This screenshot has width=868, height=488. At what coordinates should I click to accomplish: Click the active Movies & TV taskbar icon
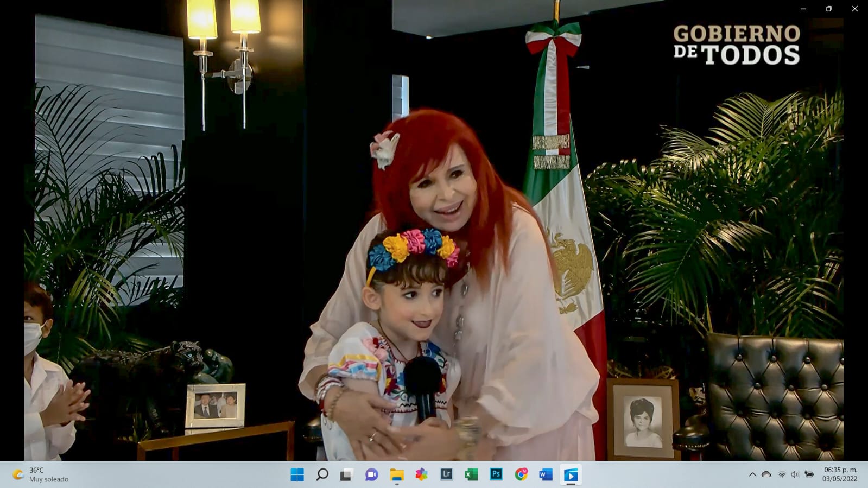tap(571, 475)
